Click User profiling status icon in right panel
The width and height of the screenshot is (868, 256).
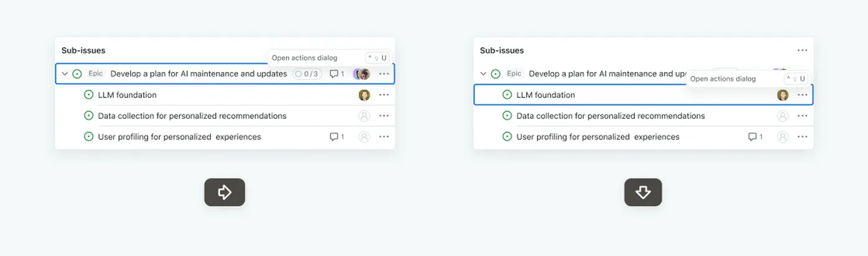click(507, 137)
